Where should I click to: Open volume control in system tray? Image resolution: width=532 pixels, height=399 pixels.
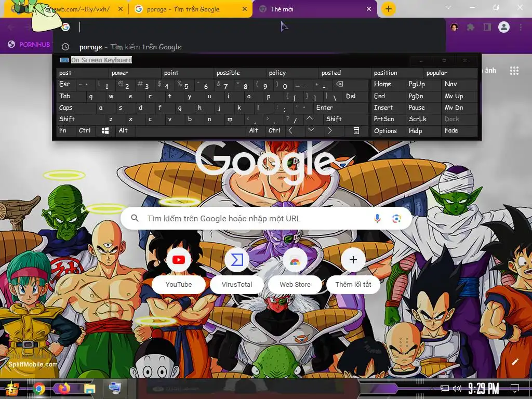point(457,389)
